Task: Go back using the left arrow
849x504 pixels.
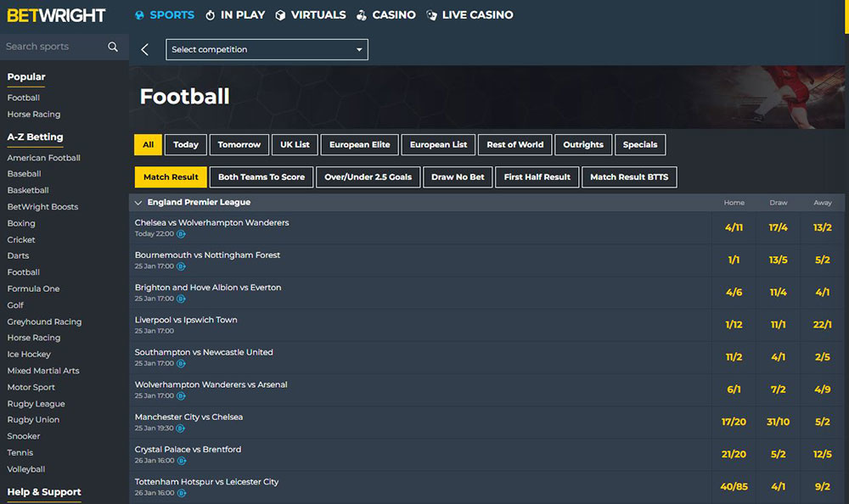Action: [144, 49]
